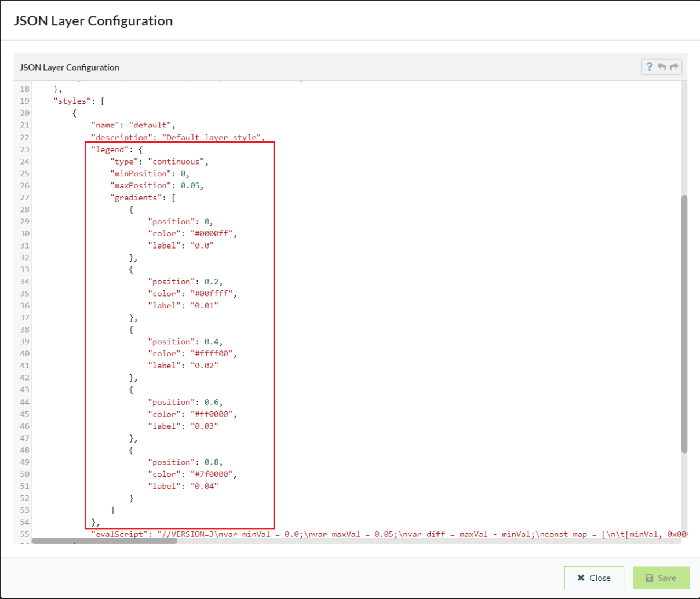
Task: Place cursor on the "#7f0000" color value
Action: (213, 474)
